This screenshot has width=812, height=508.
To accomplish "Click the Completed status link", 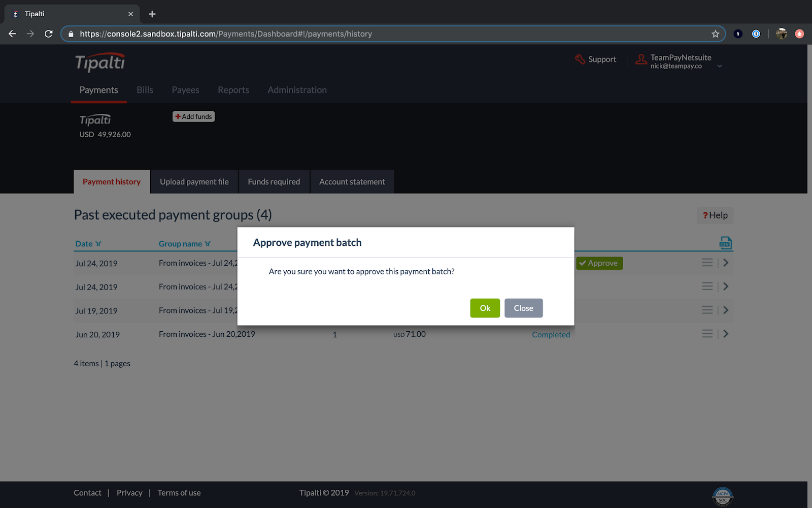I will pos(551,335).
